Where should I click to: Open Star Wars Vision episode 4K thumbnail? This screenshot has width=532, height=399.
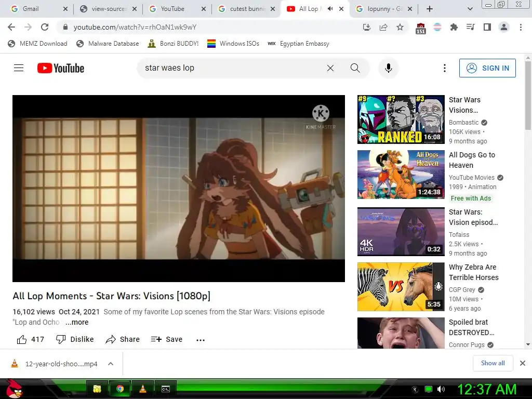[401, 231]
